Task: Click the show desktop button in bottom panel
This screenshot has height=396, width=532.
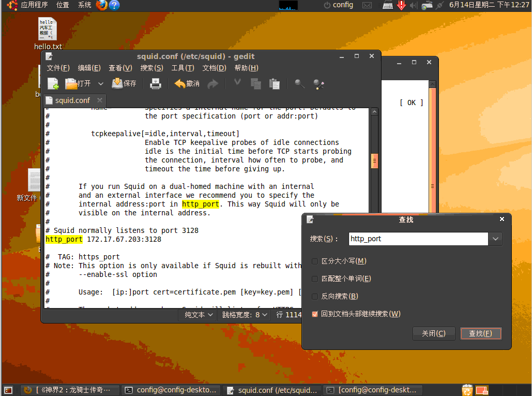Action: coord(8,390)
